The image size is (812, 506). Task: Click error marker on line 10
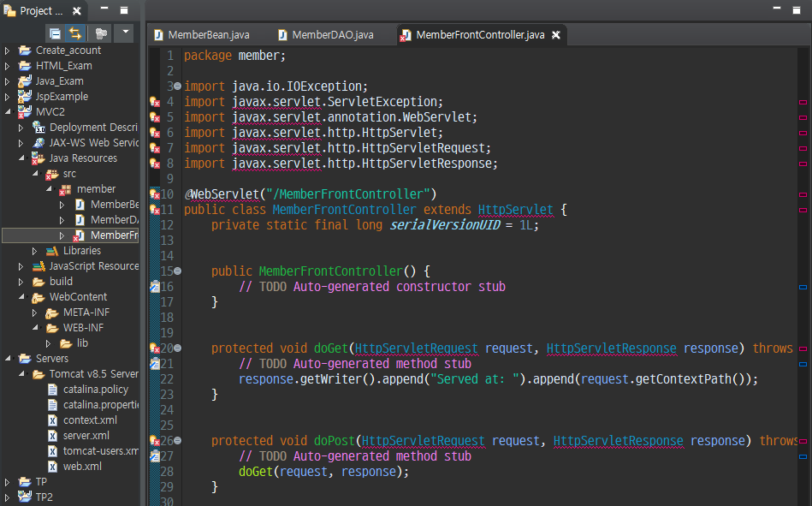pos(154,193)
